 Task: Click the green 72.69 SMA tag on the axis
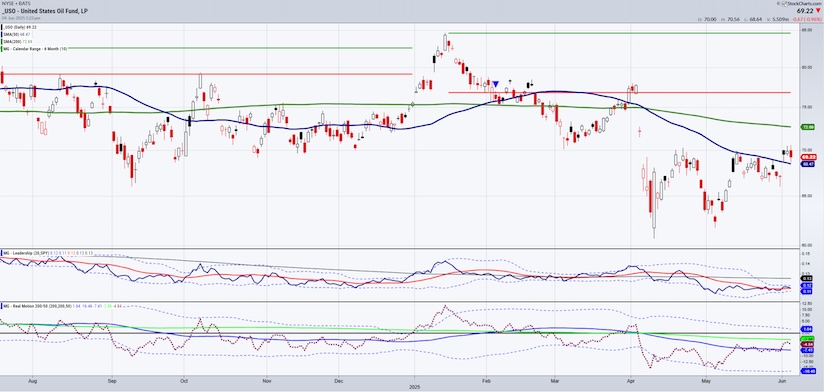pos(808,127)
